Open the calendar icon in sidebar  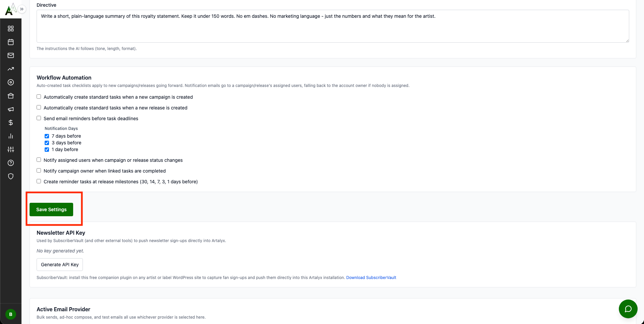(11, 42)
